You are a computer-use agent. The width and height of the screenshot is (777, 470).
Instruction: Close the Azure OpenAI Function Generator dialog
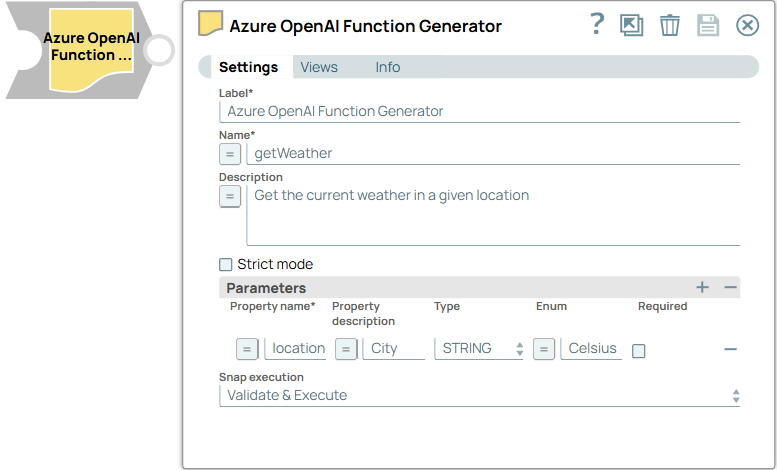point(747,25)
